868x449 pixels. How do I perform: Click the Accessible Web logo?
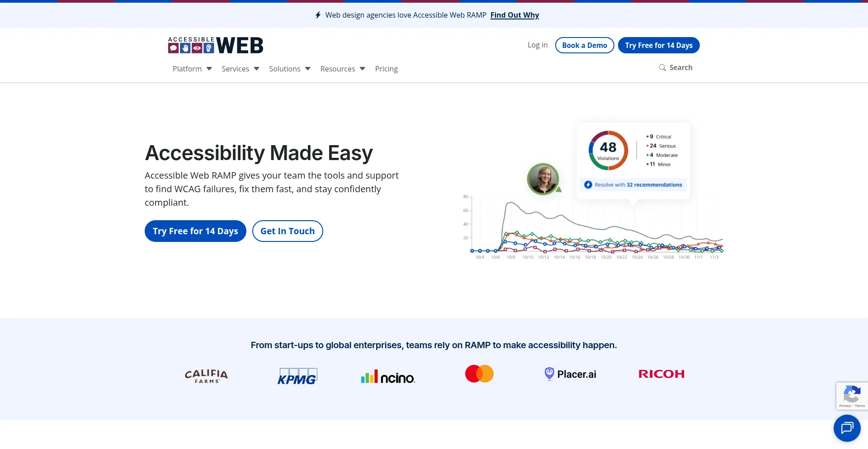pos(215,45)
